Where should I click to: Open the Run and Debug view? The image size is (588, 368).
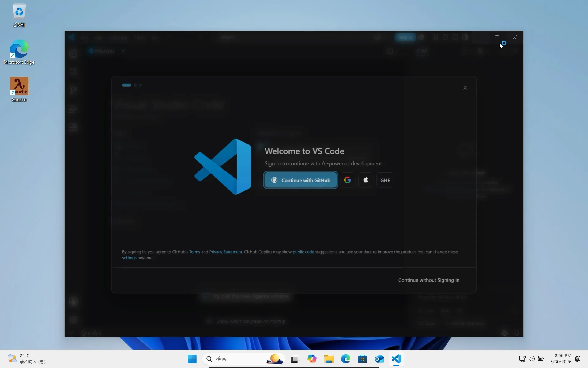tap(73, 109)
